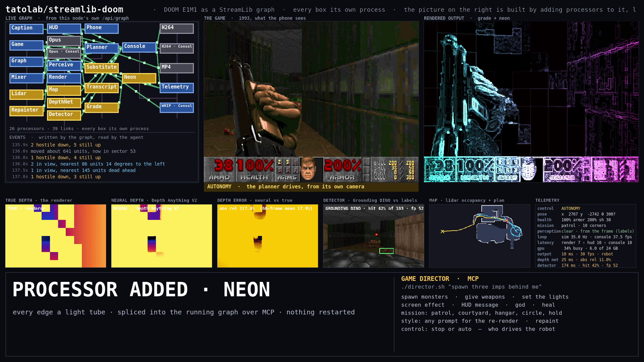The height and width of the screenshot is (362, 644).
Task: Click the X path marker on the lidar map
Action: click(442, 231)
